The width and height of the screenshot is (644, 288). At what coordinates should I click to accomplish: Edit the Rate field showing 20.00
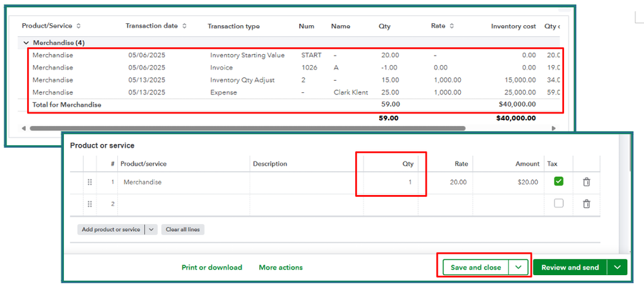click(445, 182)
